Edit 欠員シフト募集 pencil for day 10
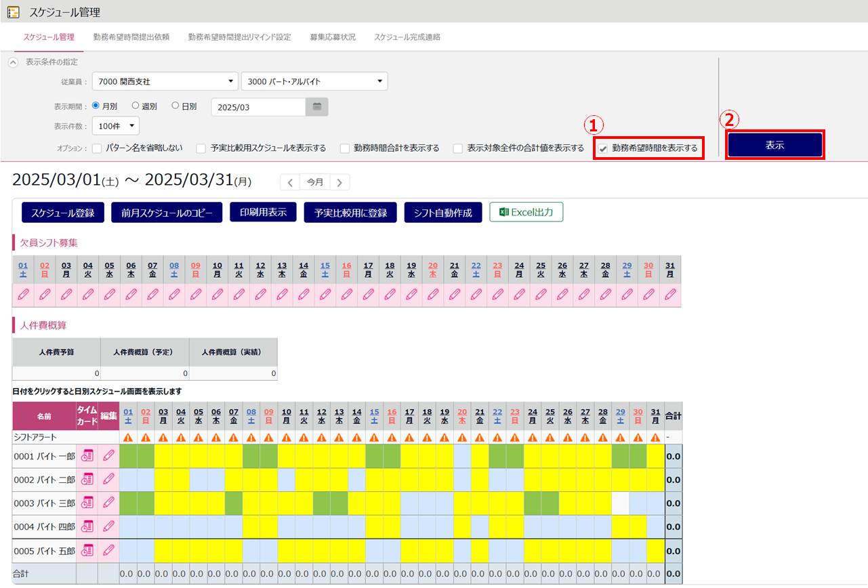868x588 pixels. pos(218,295)
